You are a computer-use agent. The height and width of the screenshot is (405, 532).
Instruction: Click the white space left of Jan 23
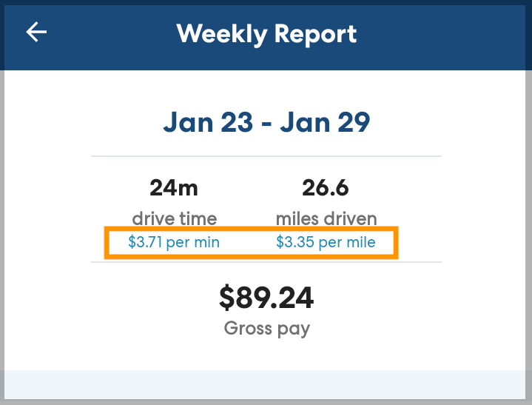click(81, 122)
